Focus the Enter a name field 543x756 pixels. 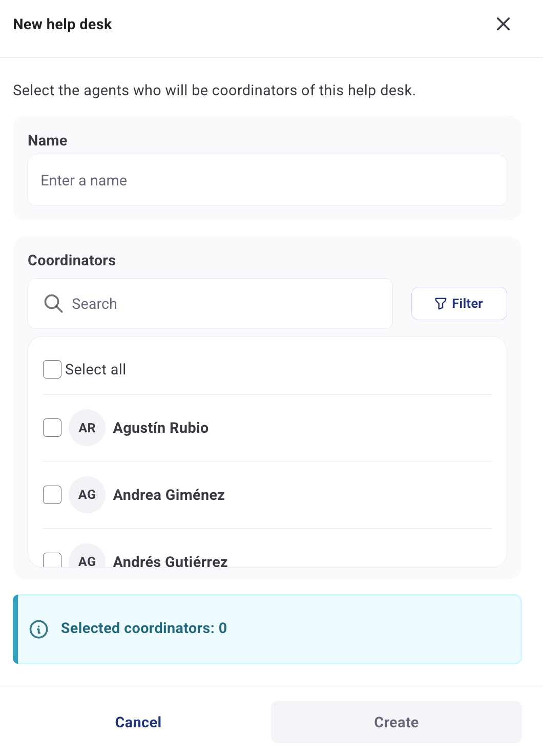point(267,180)
